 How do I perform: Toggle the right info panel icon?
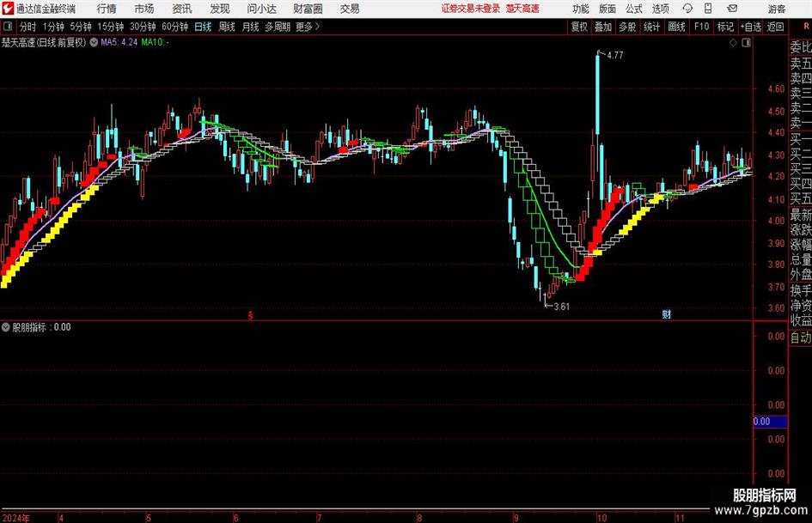coord(746,43)
